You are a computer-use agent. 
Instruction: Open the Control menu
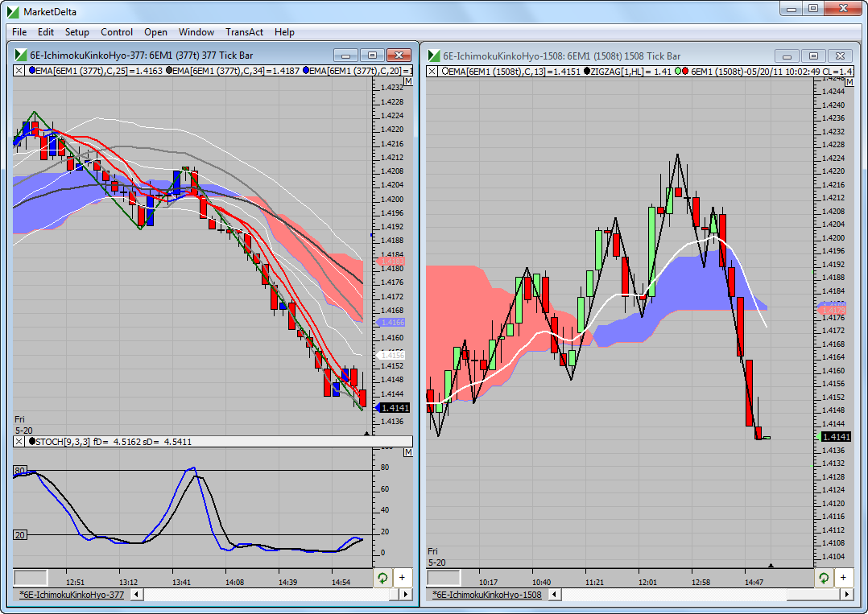tap(117, 32)
